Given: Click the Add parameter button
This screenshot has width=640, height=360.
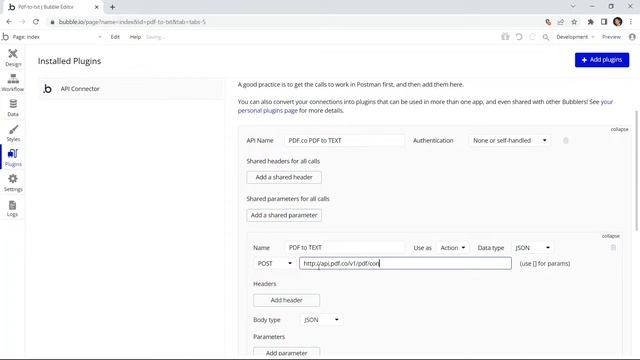Looking at the screenshot, I should point(286,353).
